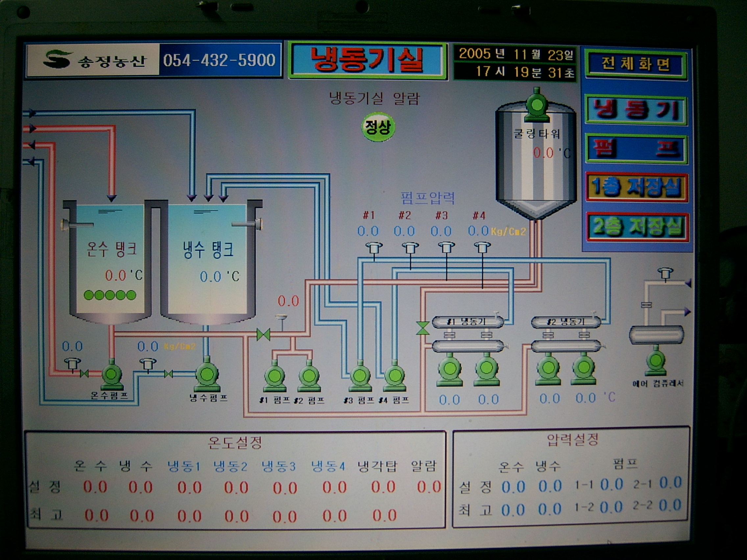Edit the 온수 temperature 설정 value
Screen dimensions: 747x560
(x=95, y=487)
